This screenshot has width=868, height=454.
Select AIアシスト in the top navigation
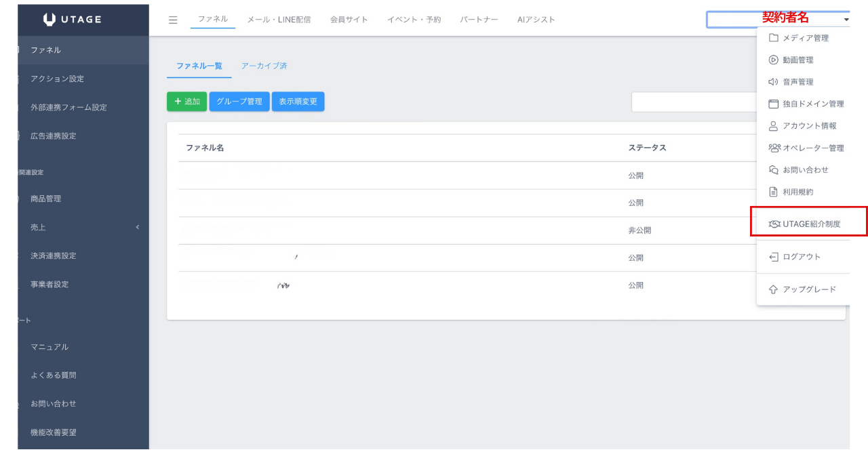pyautogui.click(x=536, y=20)
